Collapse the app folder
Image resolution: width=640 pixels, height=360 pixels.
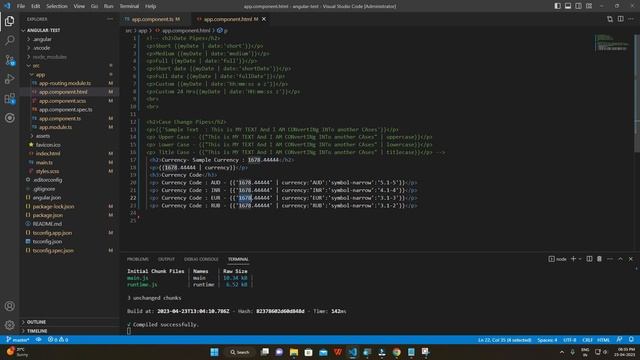tap(40, 75)
